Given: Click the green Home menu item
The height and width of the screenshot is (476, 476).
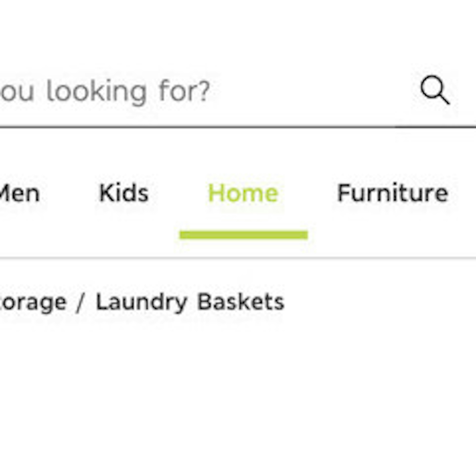Looking at the screenshot, I should [x=243, y=193].
